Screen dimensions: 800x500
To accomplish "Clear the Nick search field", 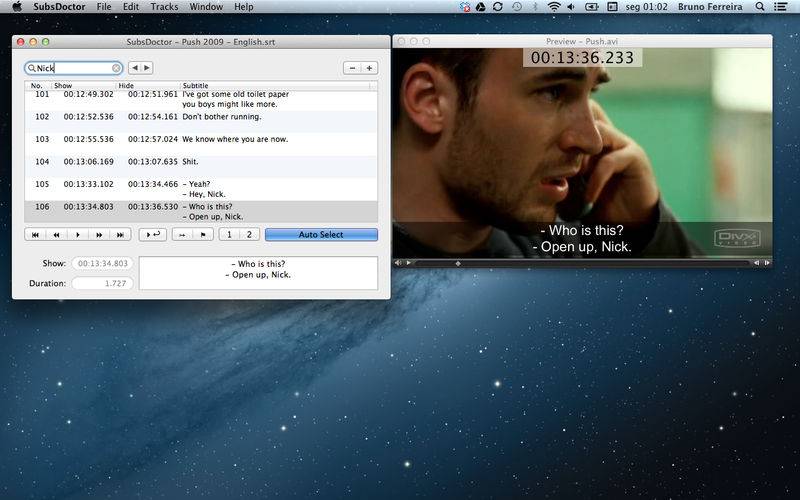I will pyautogui.click(x=116, y=68).
